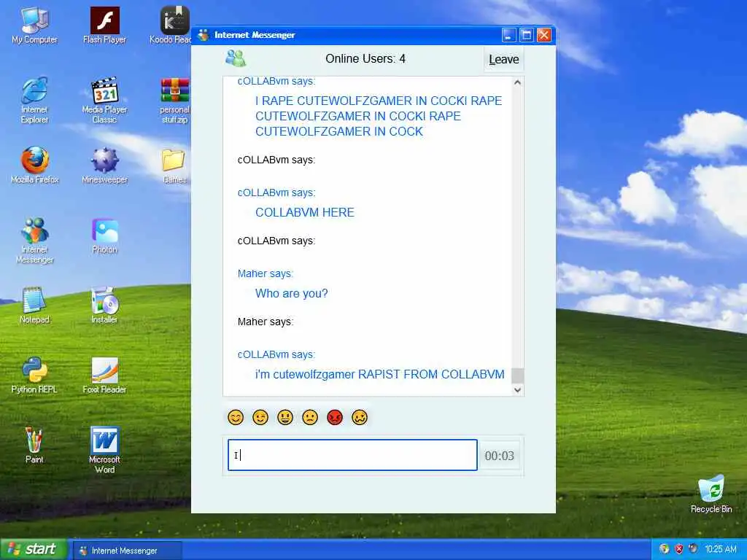Click the 'Who are you?' message
Image resolution: width=747 pixels, height=560 pixels.
tap(292, 293)
